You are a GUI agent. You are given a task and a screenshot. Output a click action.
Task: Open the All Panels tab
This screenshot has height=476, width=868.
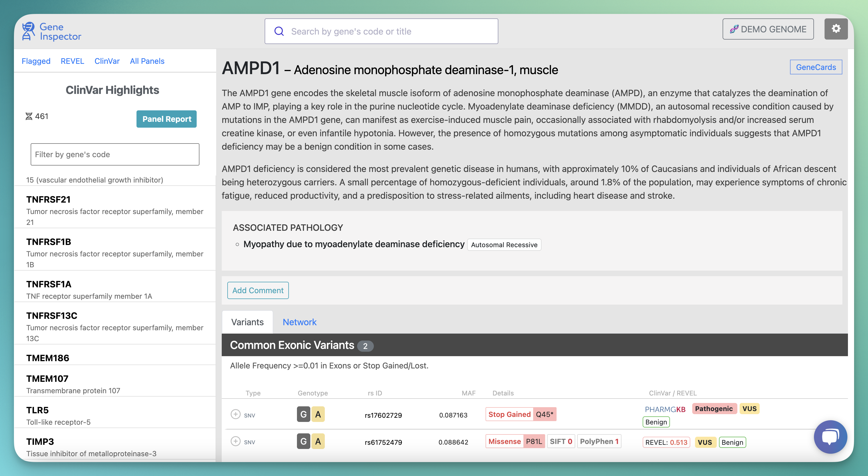click(x=147, y=61)
